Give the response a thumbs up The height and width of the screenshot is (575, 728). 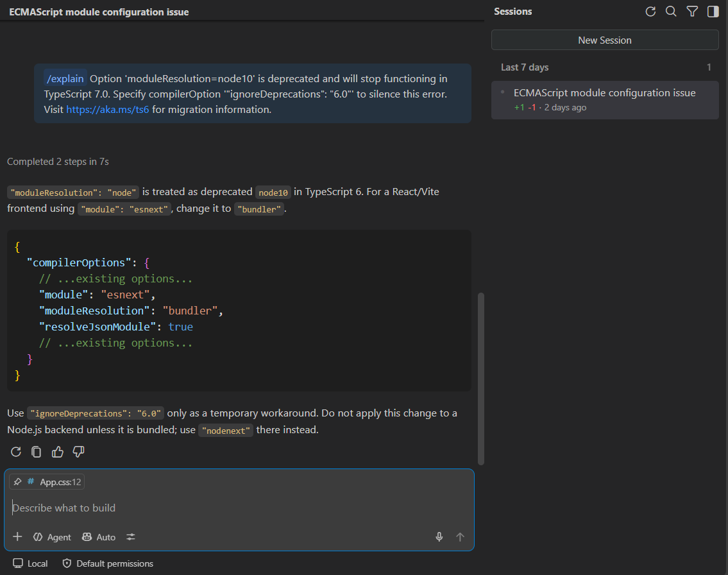(x=58, y=452)
